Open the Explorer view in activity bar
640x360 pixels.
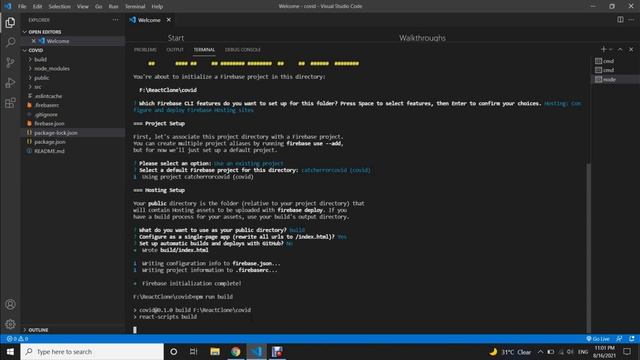[10, 22]
